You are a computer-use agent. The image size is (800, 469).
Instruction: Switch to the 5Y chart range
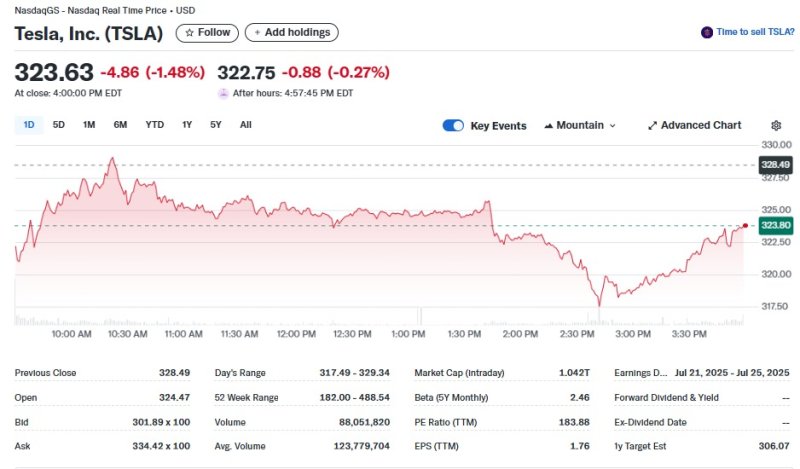(x=216, y=125)
